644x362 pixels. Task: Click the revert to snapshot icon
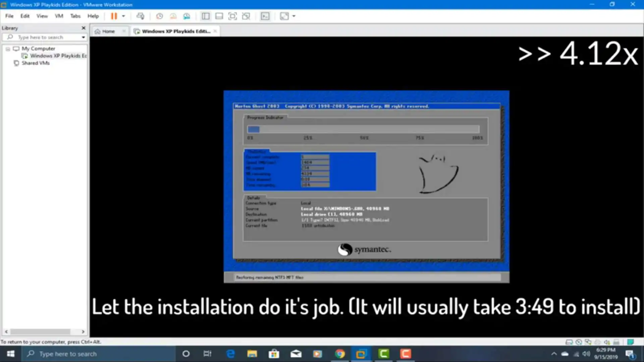click(173, 16)
